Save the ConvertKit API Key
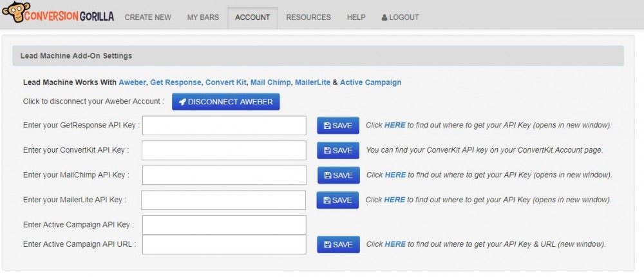 click(338, 151)
